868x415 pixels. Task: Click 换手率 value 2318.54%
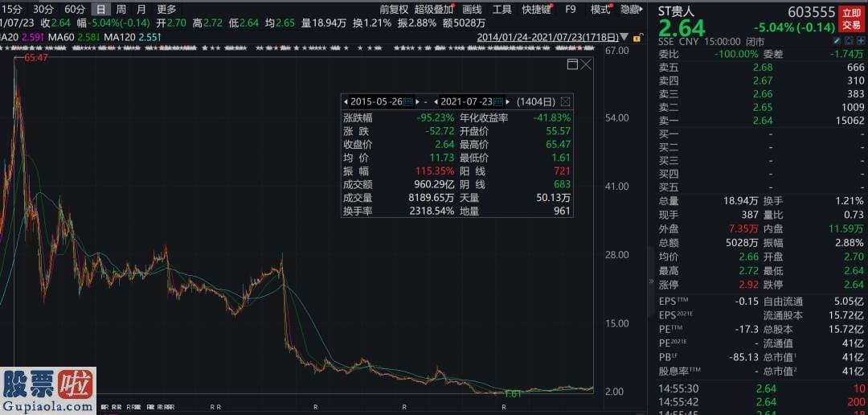[432, 211]
